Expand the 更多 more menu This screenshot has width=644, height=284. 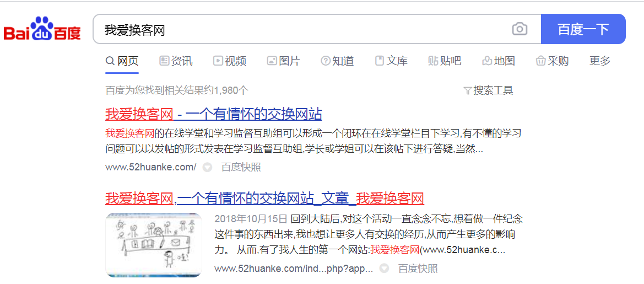pos(600,61)
